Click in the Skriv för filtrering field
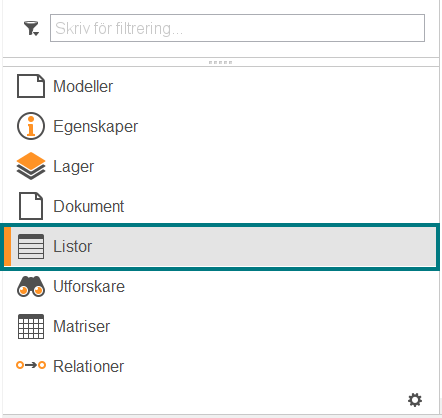Screen dimensions: 442x418 (237, 28)
